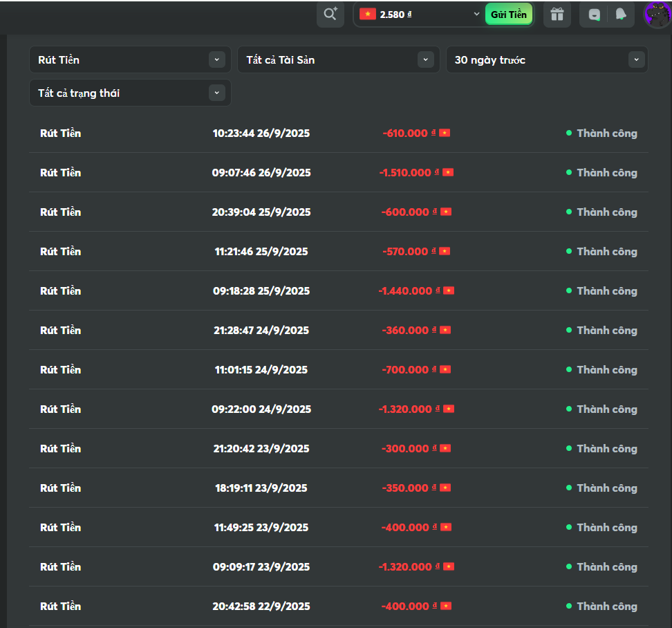Click the gift box rewards icon

[x=557, y=15]
